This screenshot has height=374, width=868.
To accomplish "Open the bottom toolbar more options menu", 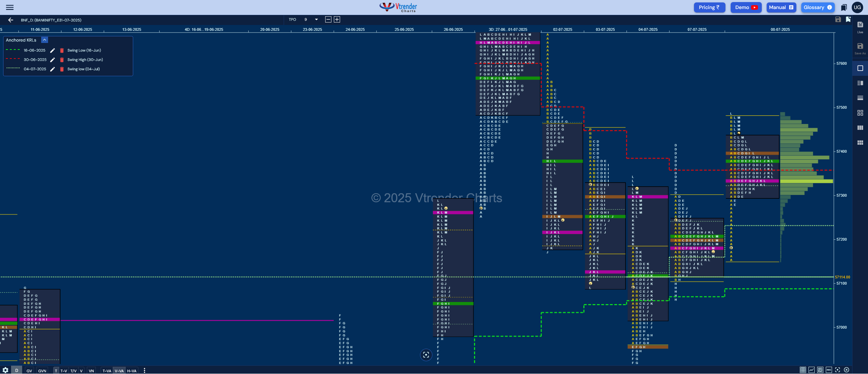I will coord(144,371).
